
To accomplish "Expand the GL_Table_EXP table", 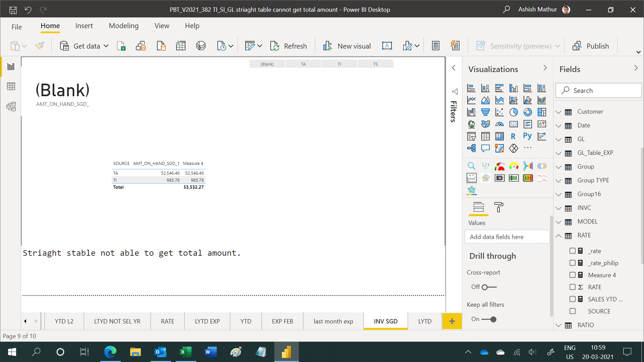I will 558,153.
